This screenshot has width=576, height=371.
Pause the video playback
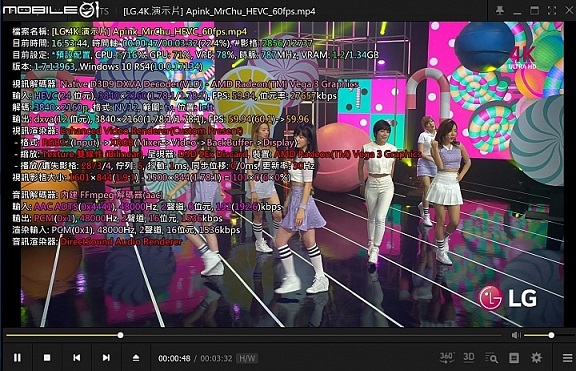(x=17, y=357)
